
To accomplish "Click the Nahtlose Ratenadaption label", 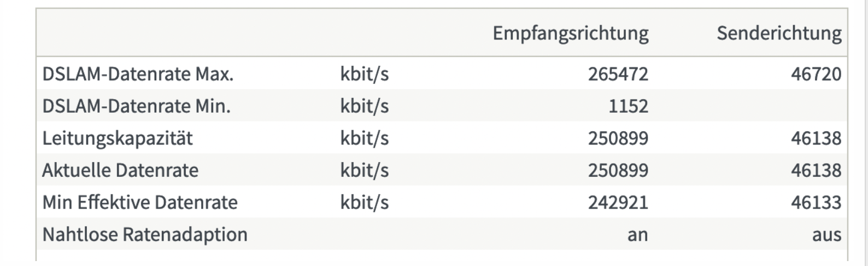I will coord(145,235).
